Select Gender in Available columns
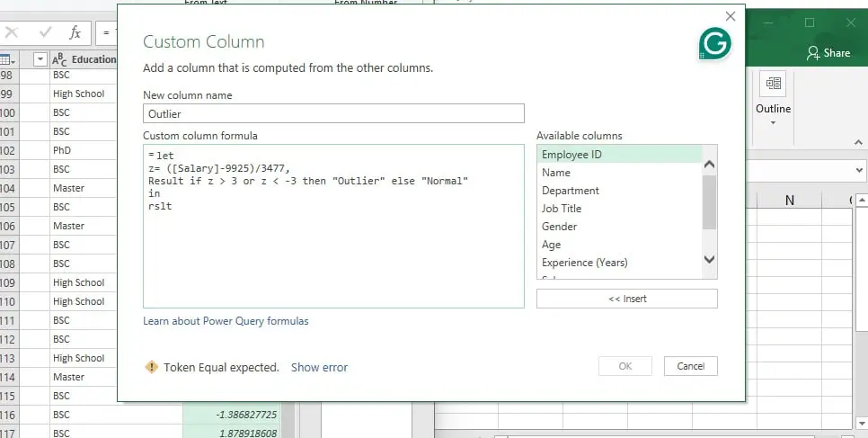868x438 pixels. point(619,227)
